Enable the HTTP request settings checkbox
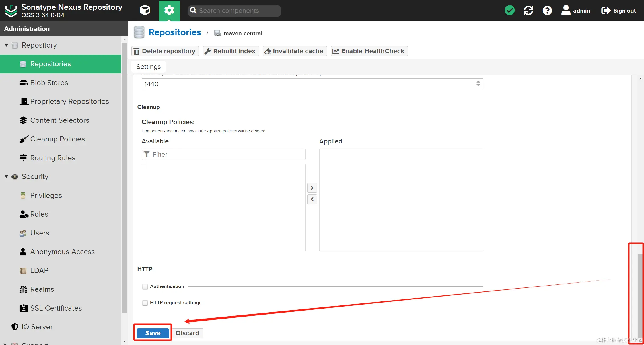 coord(145,303)
